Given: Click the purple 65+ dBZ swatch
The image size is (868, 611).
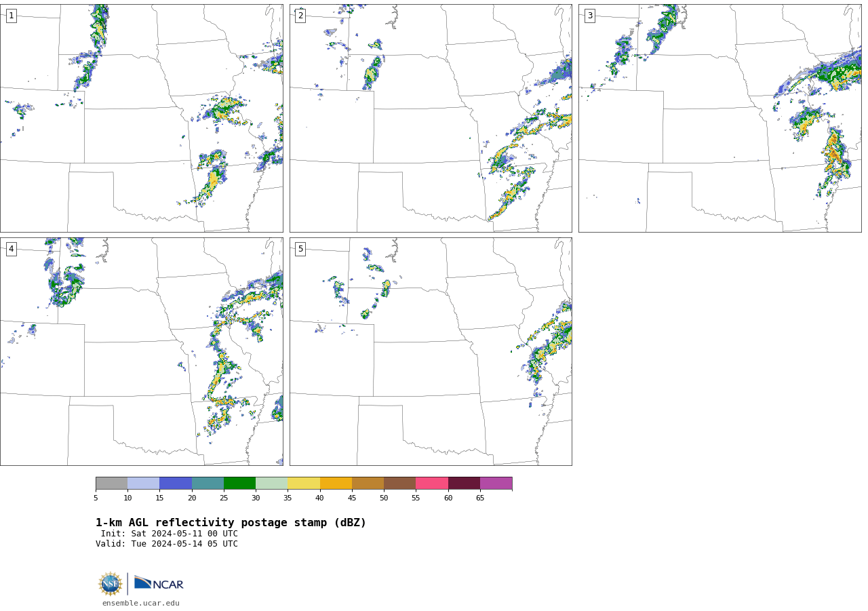Looking at the screenshot, I should (496, 484).
